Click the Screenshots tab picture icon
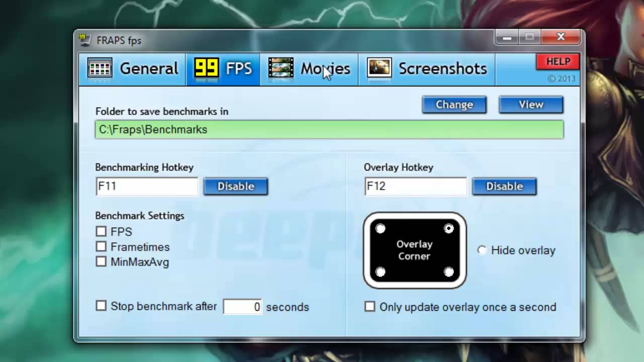Viewport: 644px width, 362px height. 379,68
